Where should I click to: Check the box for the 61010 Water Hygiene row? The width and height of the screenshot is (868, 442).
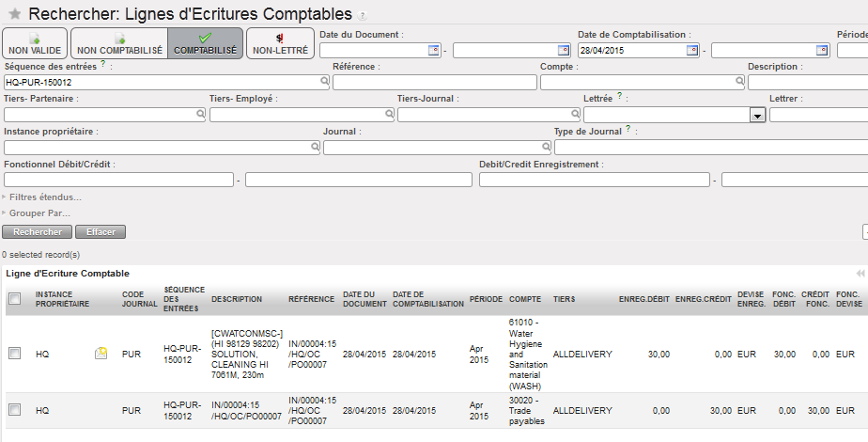(14, 354)
